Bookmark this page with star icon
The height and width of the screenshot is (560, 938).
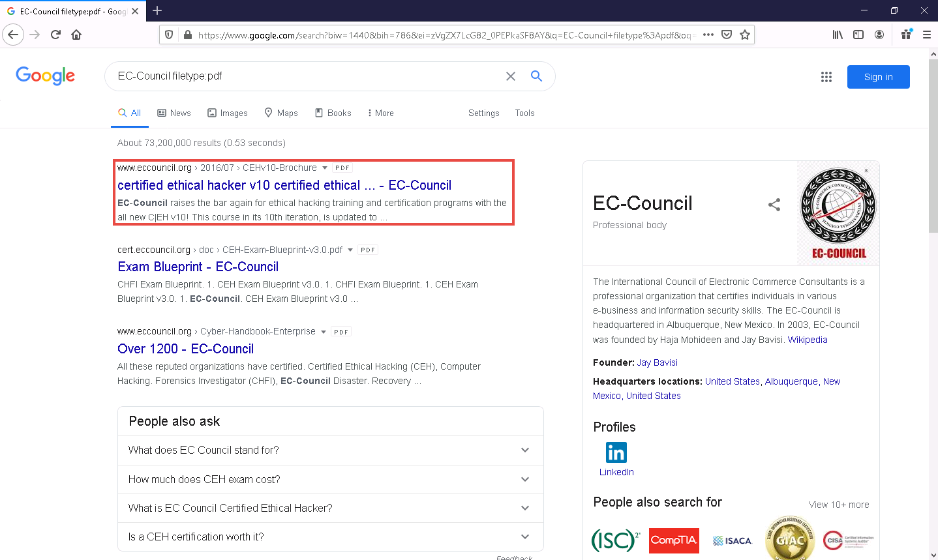coord(745,35)
